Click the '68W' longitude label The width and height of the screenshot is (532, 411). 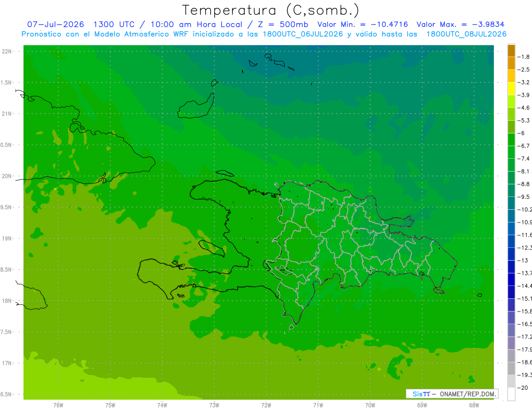[473, 405]
